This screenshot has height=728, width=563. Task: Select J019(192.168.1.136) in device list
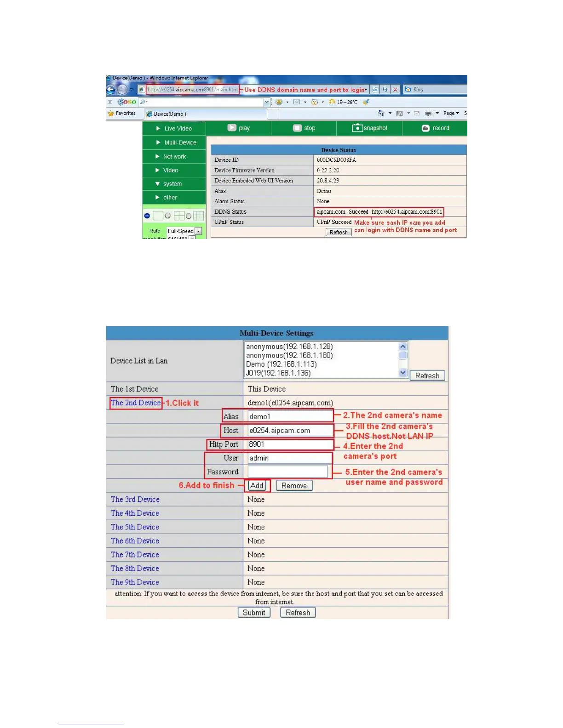tap(278, 373)
